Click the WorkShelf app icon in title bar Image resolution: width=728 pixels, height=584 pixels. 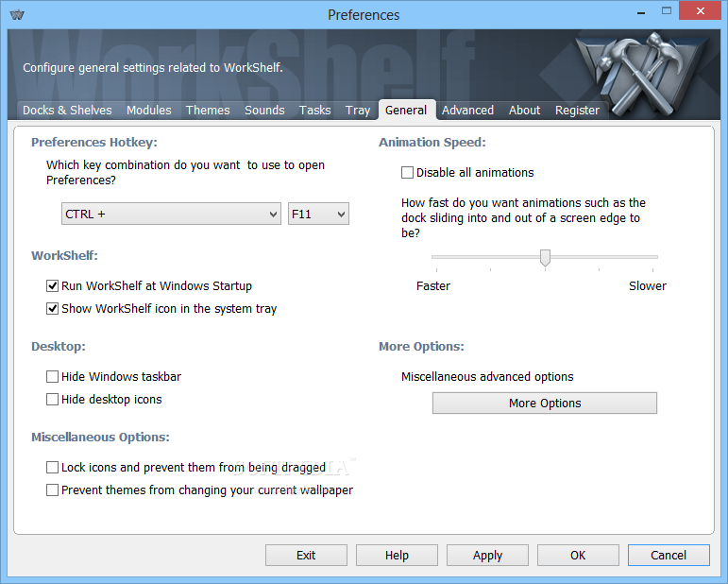17,15
